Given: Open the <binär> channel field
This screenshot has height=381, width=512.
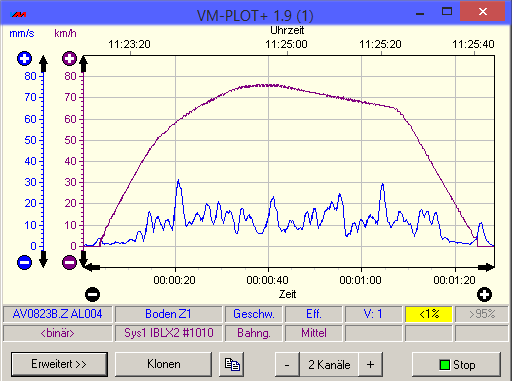Looking at the screenshot, I should point(58,333).
